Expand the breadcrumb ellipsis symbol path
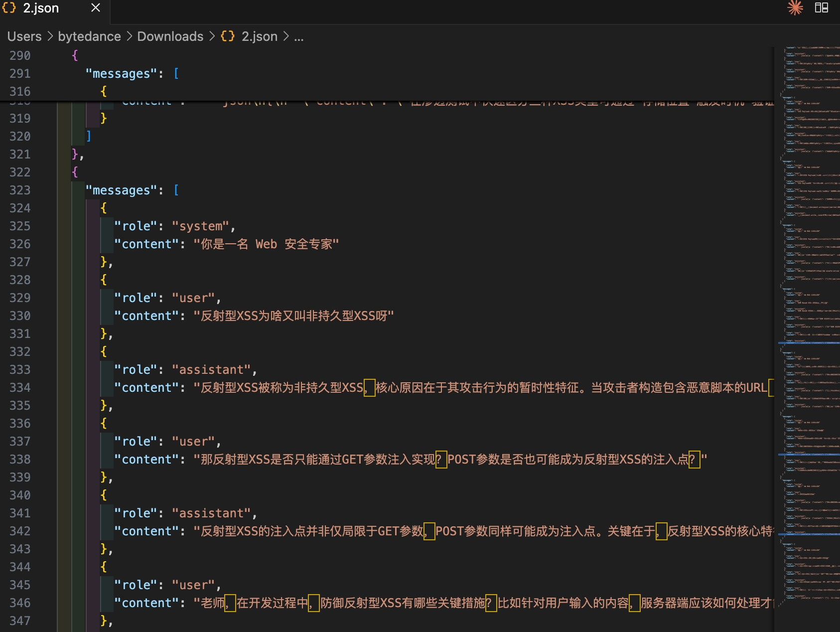 tap(298, 36)
